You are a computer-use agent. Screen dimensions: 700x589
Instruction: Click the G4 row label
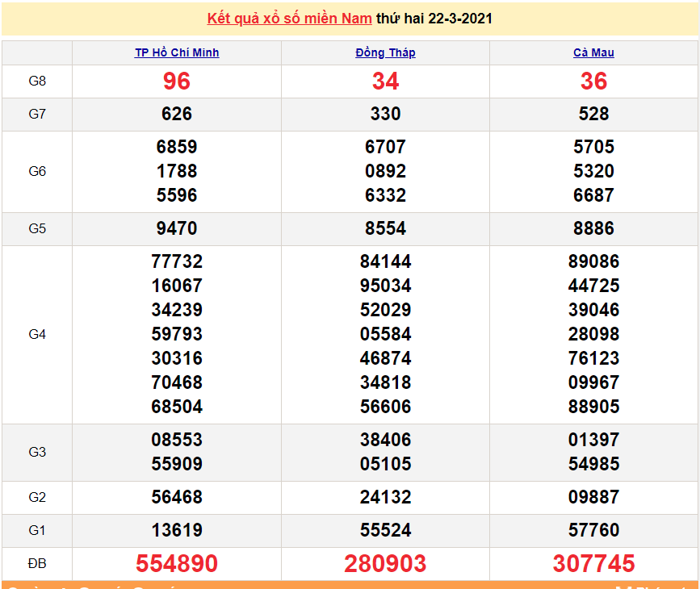coord(37,334)
